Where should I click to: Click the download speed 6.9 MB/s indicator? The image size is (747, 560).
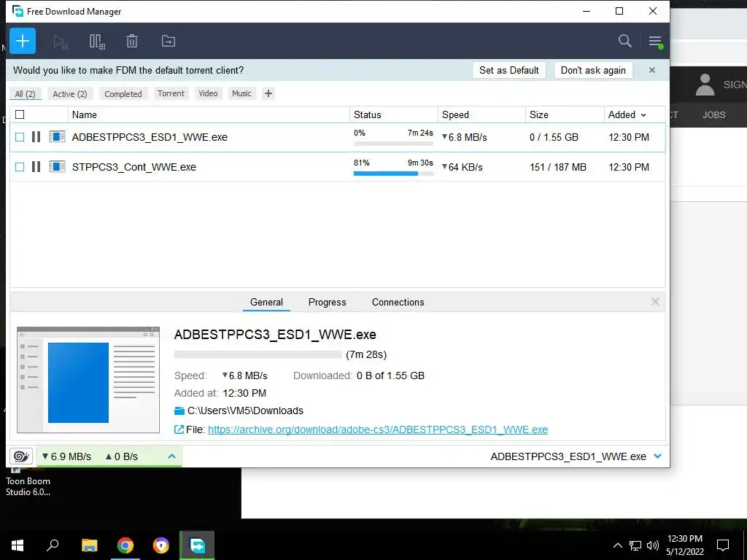click(x=66, y=456)
